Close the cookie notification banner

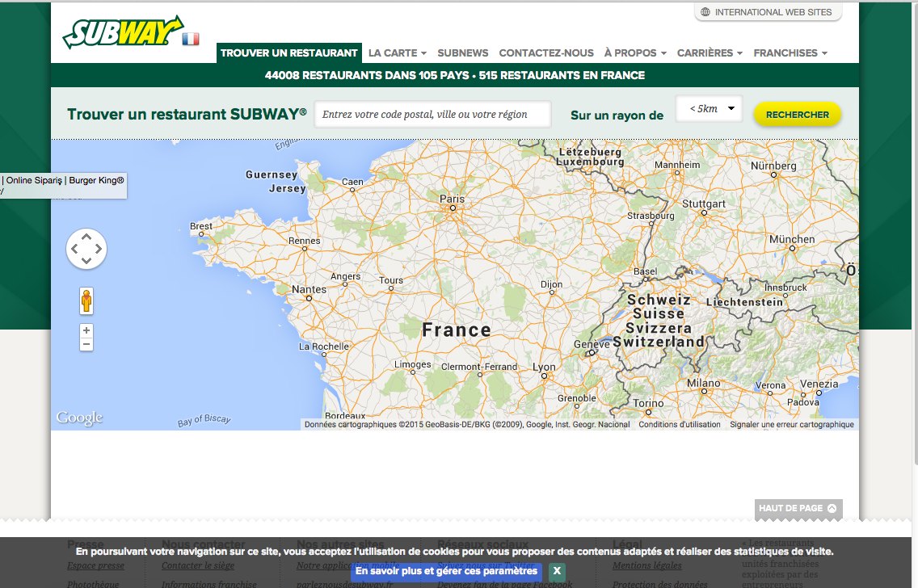click(x=557, y=571)
